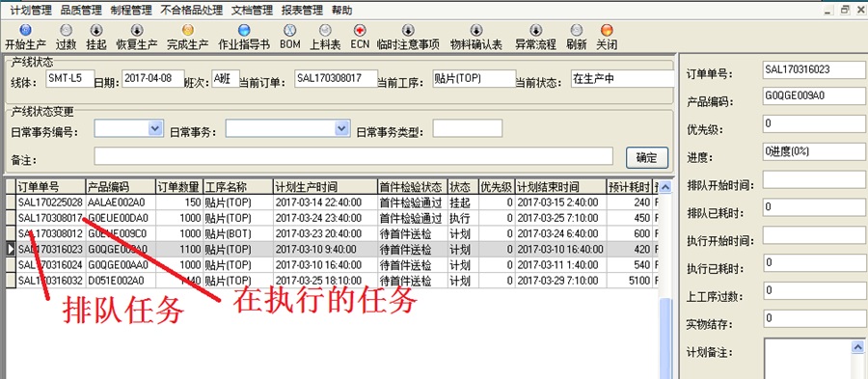Screen dimensions: 868x379
Task: Click the 当前工序 field 贴片(TOP)
Action: pos(475,78)
